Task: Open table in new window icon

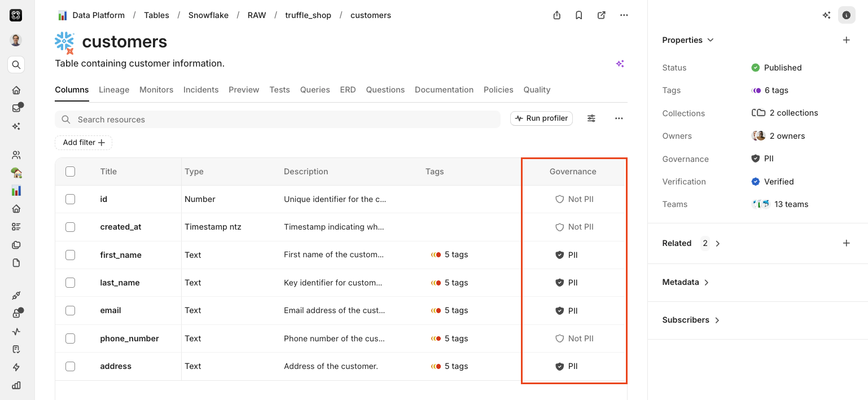Action: (x=602, y=15)
